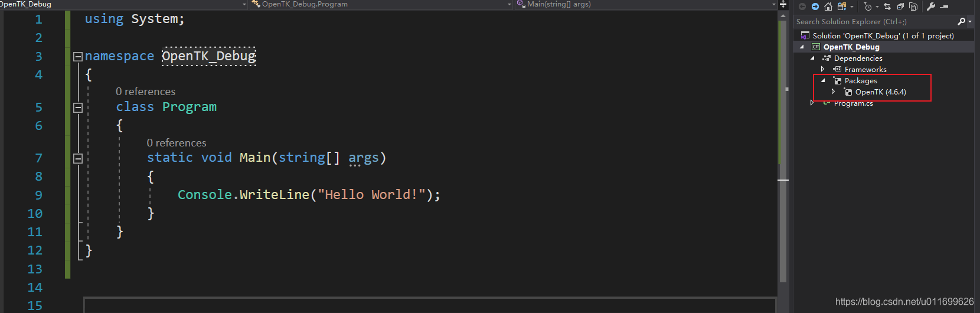Image resolution: width=980 pixels, height=313 pixels.
Task: Collapse the OpenTK_Debug project node
Action: coord(802,47)
